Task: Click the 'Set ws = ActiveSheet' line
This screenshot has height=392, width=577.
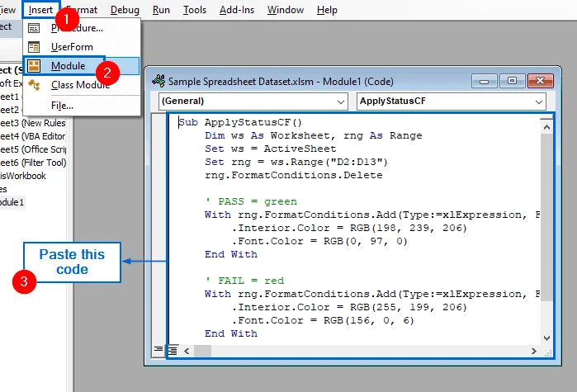Action: [271, 149]
